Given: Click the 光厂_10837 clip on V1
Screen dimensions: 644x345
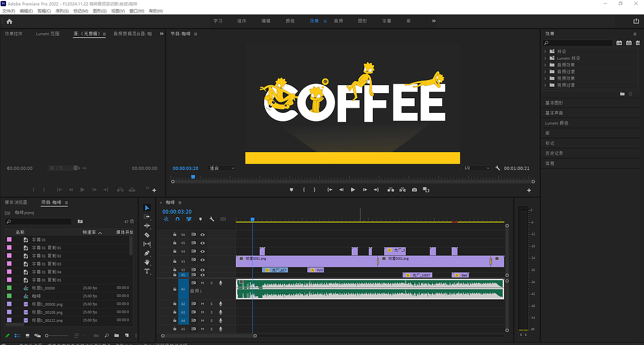Looking at the screenshot, I should click(x=417, y=275).
